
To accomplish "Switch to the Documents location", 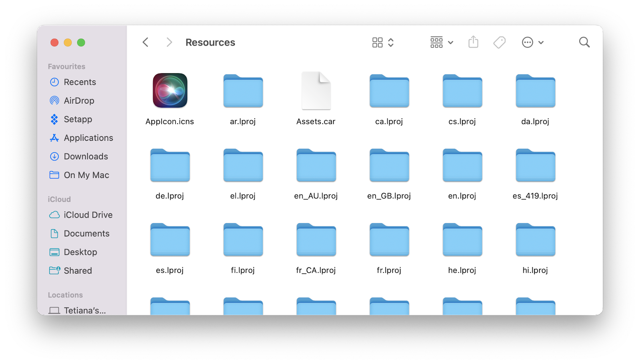I will [x=86, y=233].
